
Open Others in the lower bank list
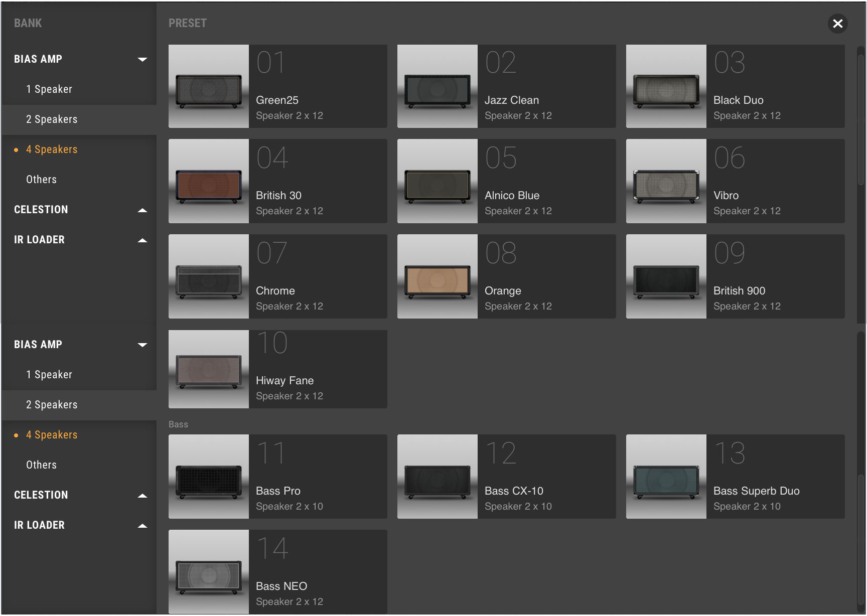(x=79, y=465)
